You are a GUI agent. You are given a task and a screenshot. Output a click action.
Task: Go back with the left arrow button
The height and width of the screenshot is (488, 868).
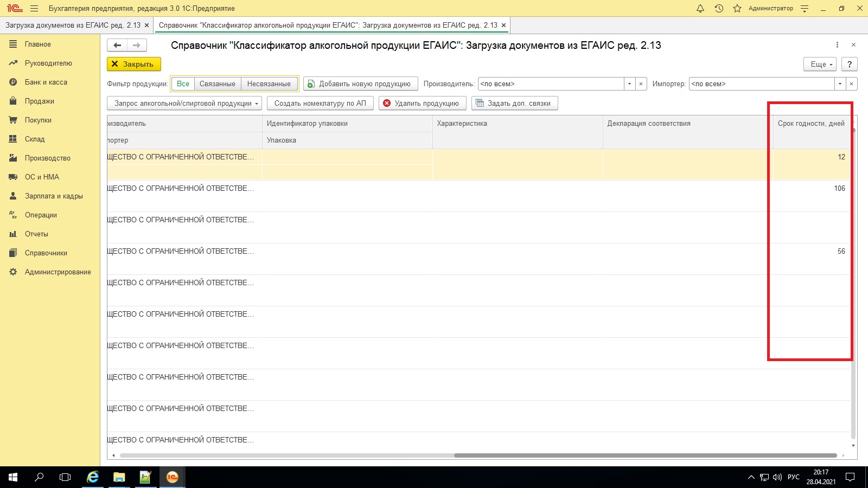point(117,46)
